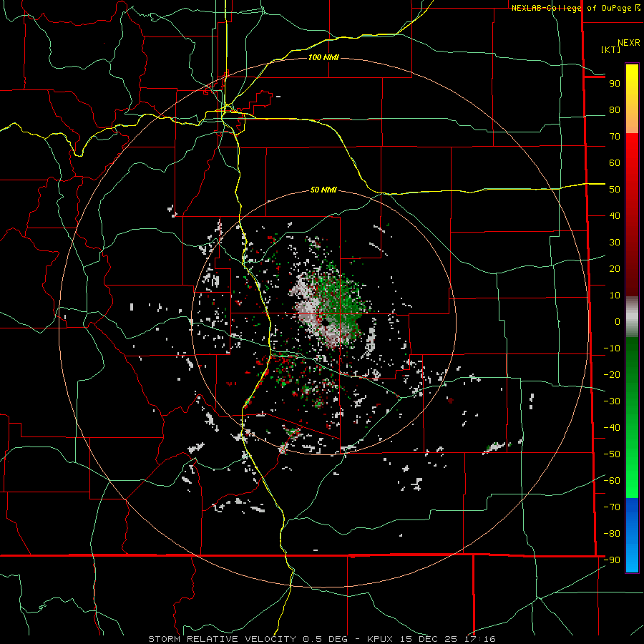Click the 0 value on the velocity scale
Image resolution: width=644 pixels, height=644 pixels.
click(x=618, y=322)
